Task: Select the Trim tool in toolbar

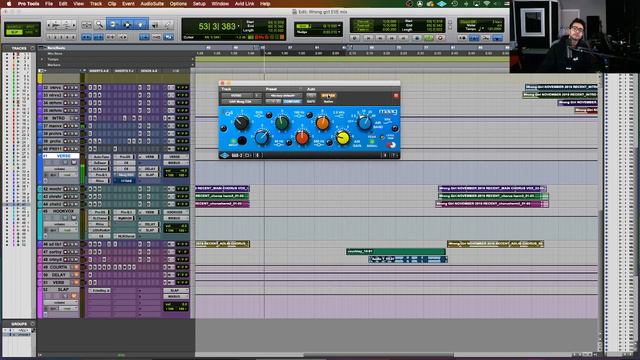Action: (x=113, y=25)
